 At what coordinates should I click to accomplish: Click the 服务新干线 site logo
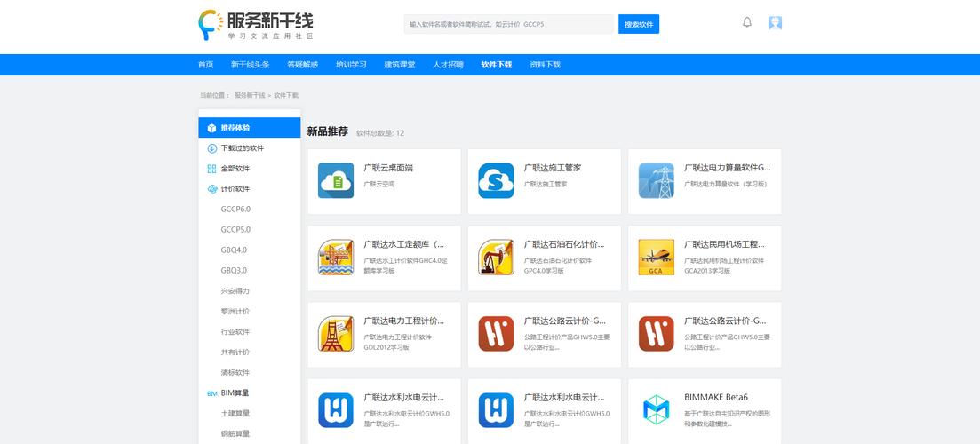click(255, 26)
